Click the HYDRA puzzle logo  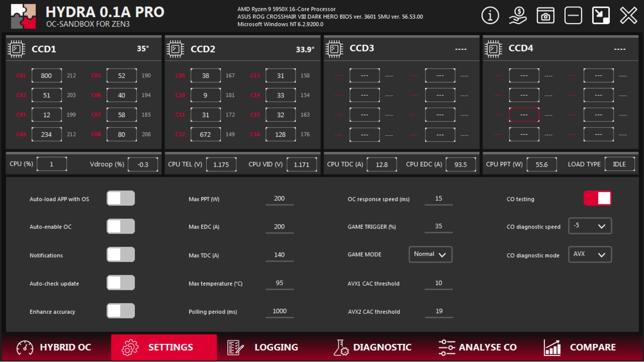(23, 16)
